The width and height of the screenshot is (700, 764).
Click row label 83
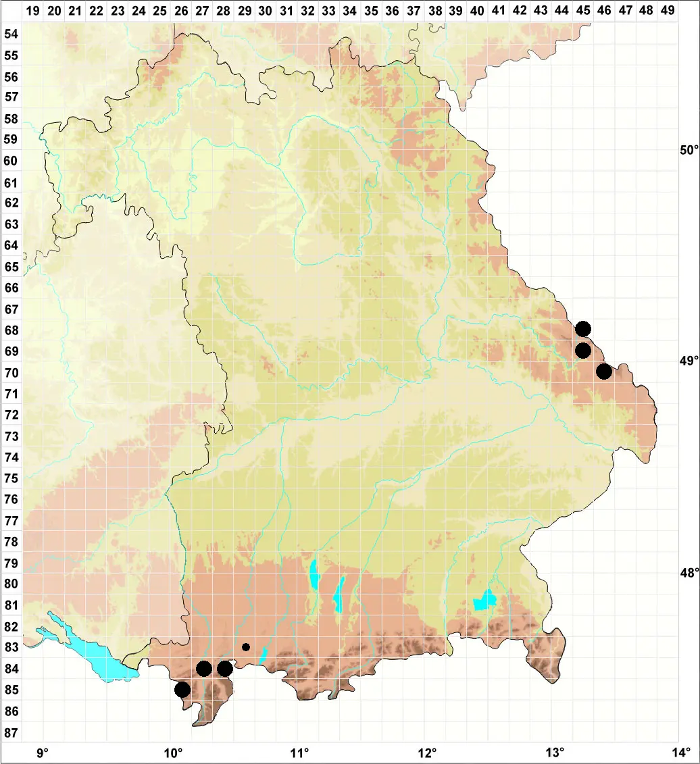click(11, 647)
